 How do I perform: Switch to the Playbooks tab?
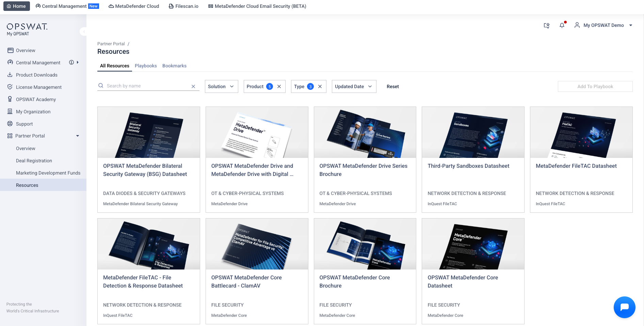[x=146, y=66]
